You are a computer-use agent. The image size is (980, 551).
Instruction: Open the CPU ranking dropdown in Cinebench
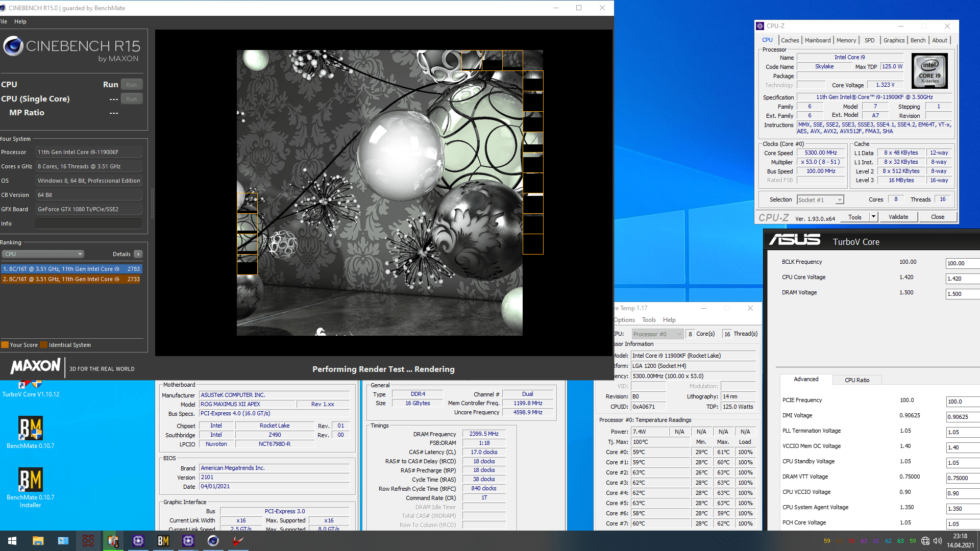point(43,254)
